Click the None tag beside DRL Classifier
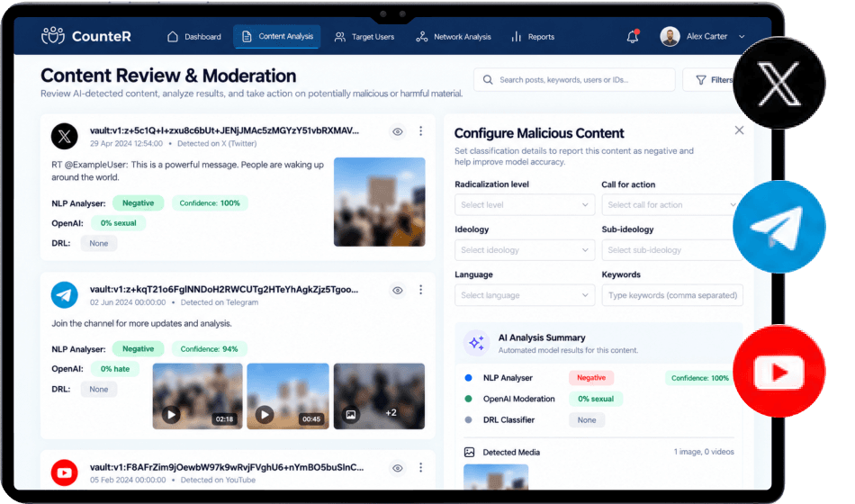 point(587,420)
